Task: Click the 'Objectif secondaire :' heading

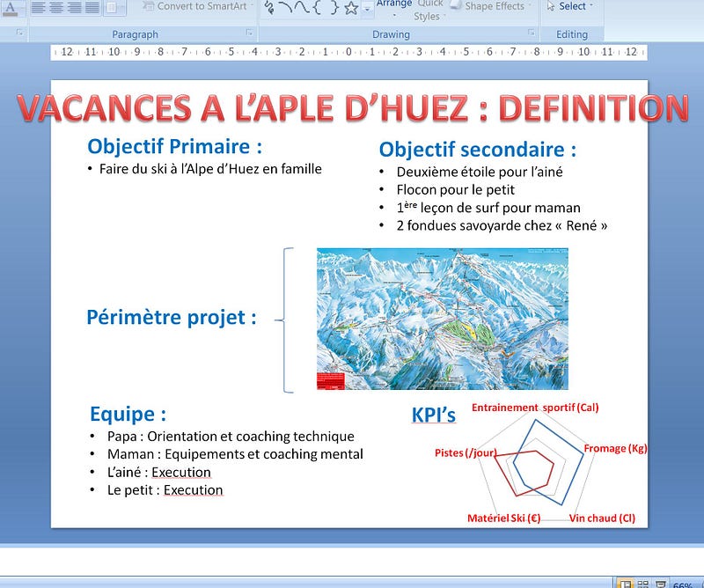Action: (x=478, y=150)
